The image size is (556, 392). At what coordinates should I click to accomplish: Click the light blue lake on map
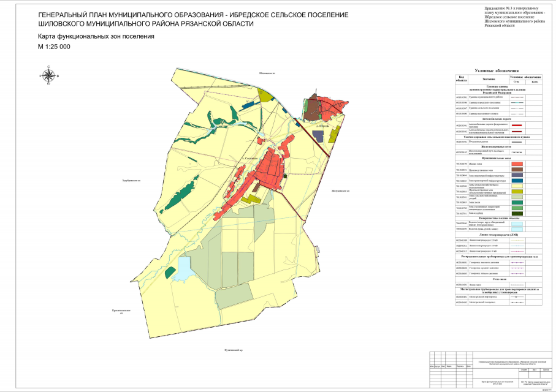[x=184, y=267]
